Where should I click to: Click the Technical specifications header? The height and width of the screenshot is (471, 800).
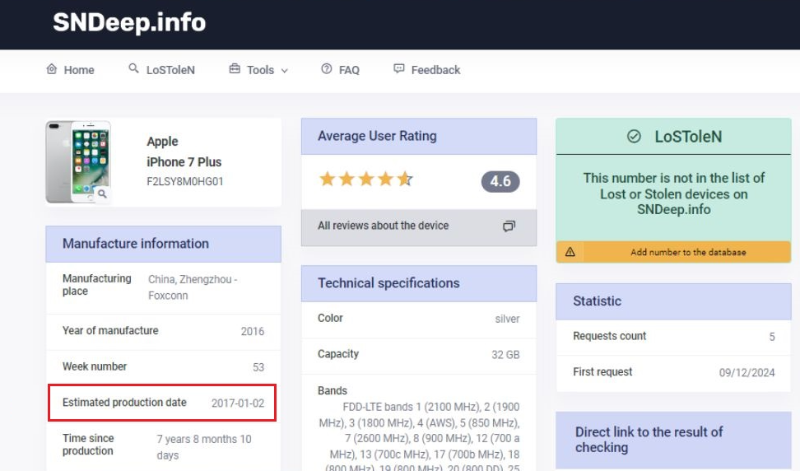click(419, 283)
